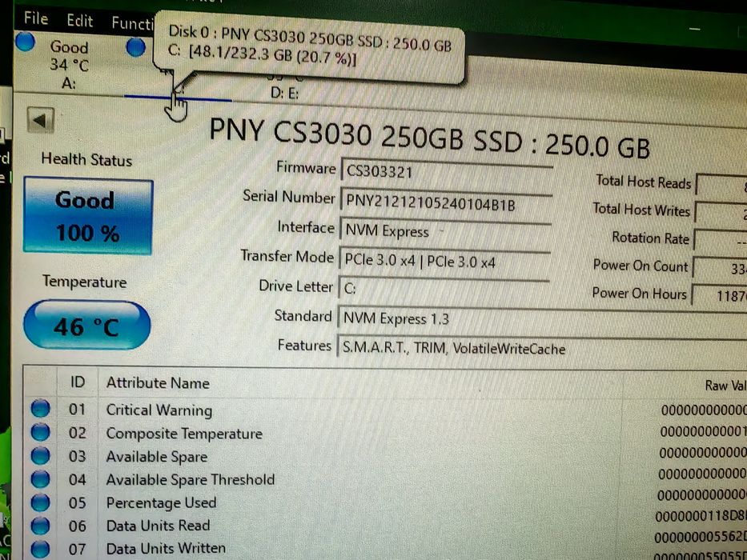Click the second disk blue status circle
This screenshot has height=560, width=747.
(x=136, y=47)
